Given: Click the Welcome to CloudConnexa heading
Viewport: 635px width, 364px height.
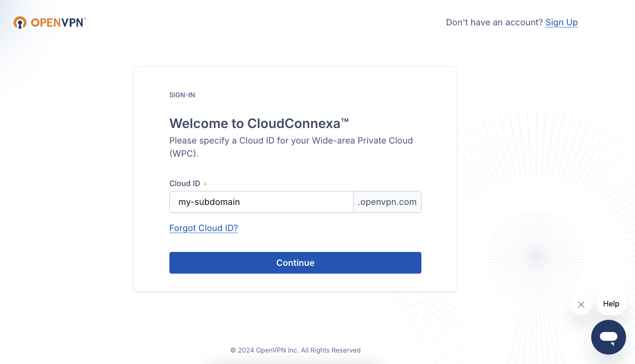Looking at the screenshot, I should pyautogui.click(x=259, y=124).
